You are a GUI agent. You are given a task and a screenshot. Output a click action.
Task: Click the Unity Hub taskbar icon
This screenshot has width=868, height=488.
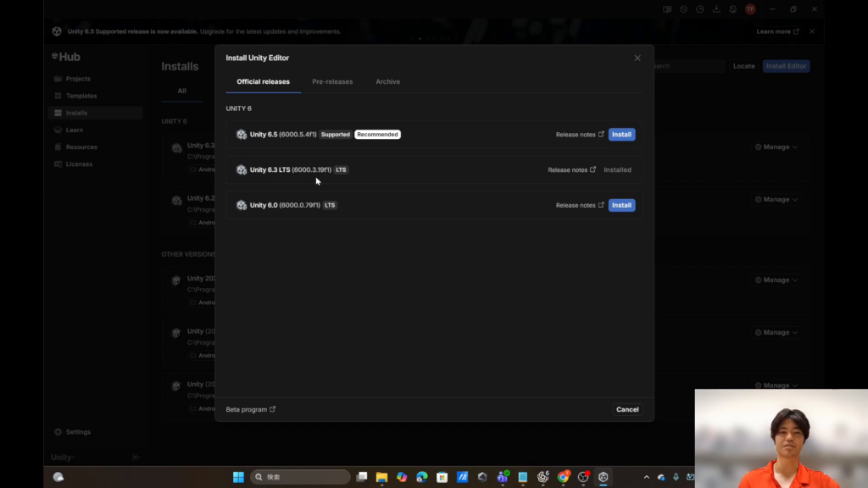pos(604,477)
